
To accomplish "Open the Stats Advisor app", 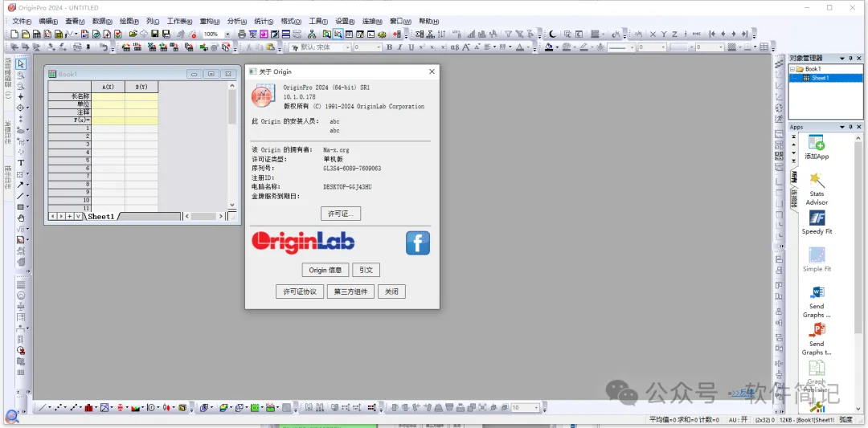I will [817, 189].
